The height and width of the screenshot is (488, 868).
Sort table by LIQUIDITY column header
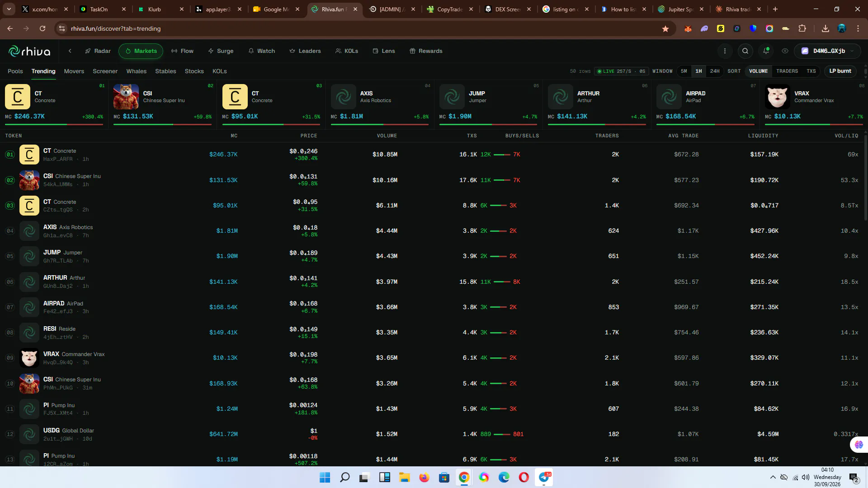tap(763, 136)
